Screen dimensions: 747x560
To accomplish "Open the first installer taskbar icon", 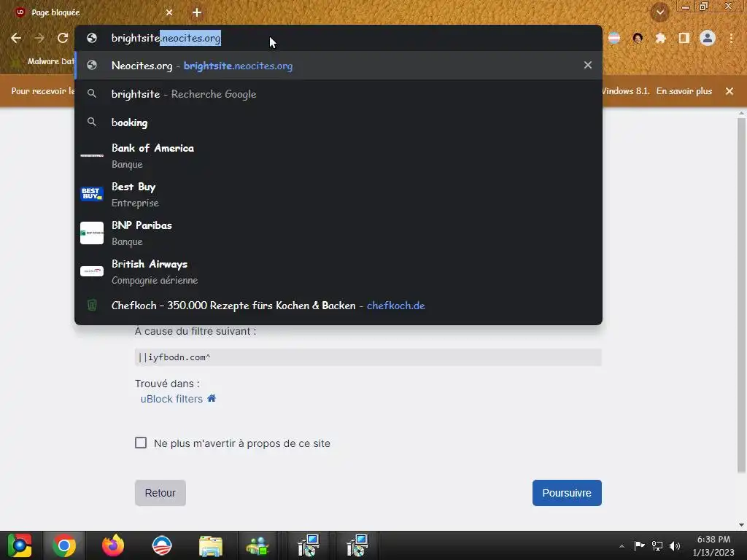I will pos(309,545).
